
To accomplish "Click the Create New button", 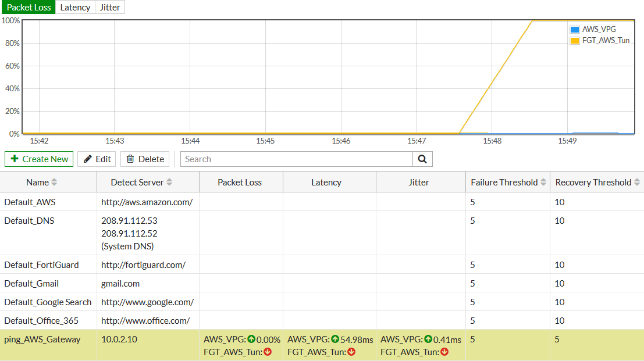I will (38, 159).
